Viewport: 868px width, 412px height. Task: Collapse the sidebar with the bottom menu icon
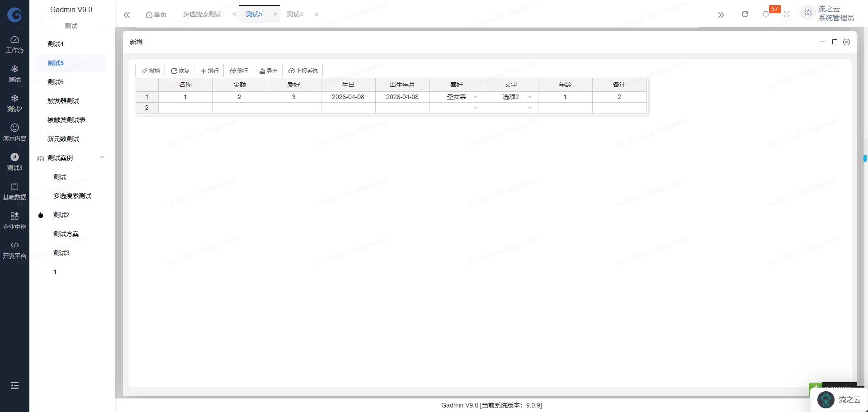(14, 385)
